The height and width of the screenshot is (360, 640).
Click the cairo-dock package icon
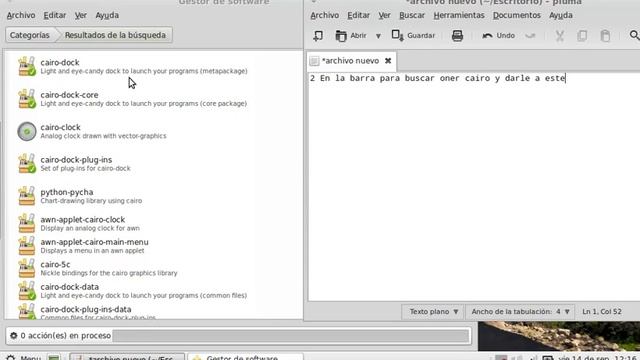coord(27,66)
